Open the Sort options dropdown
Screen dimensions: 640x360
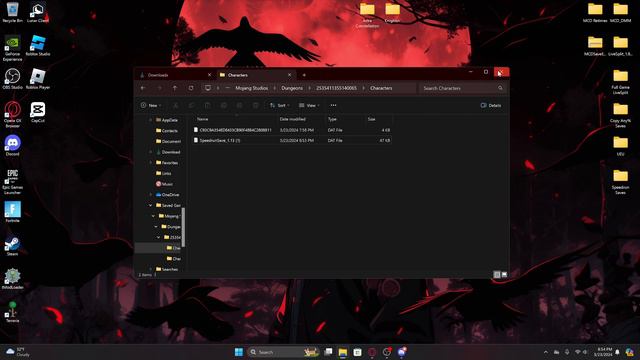(x=280, y=105)
